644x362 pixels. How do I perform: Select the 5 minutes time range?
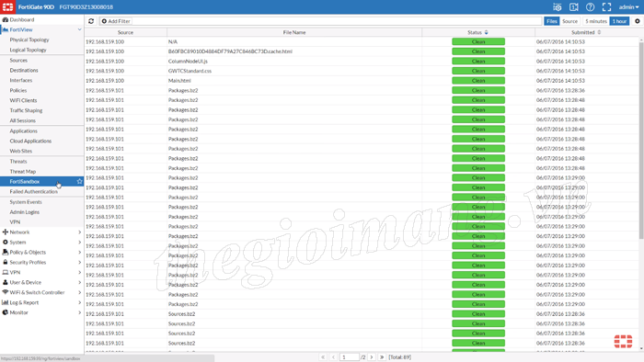(x=596, y=21)
